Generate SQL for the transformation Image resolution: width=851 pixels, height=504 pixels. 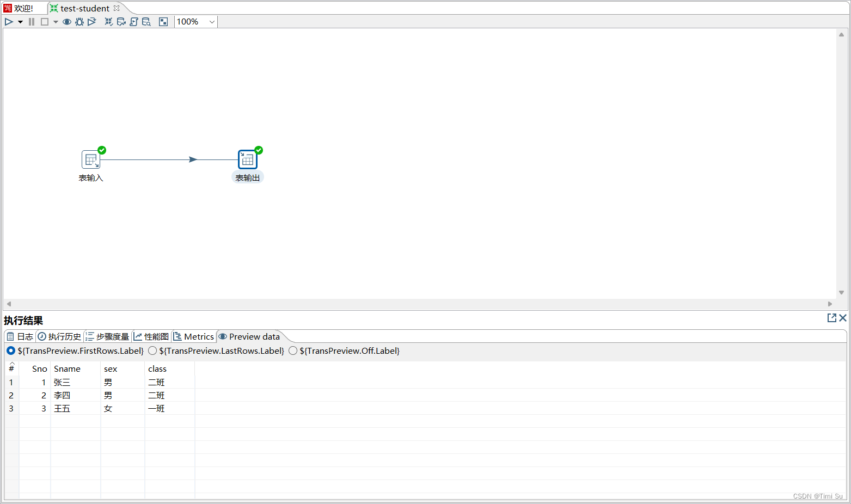point(133,22)
